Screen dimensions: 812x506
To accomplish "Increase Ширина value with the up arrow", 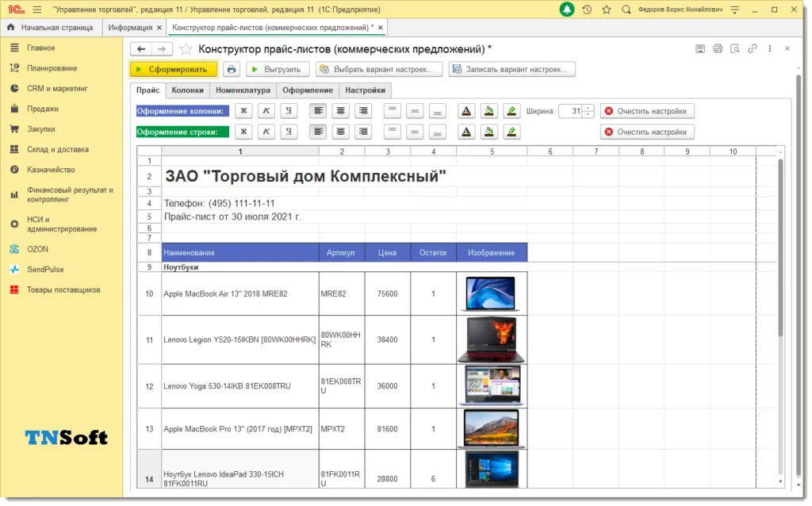I will [588, 108].
